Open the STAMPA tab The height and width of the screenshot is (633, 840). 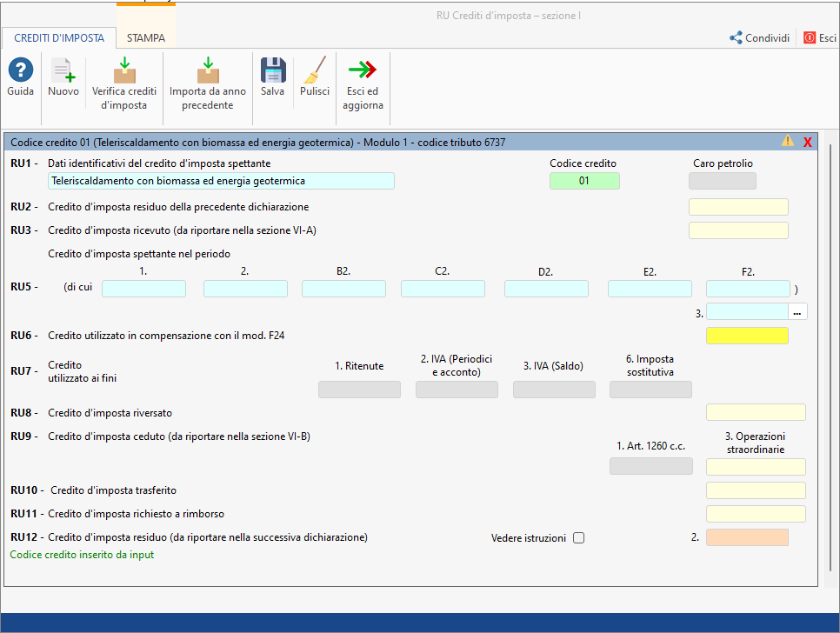(x=146, y=38)
